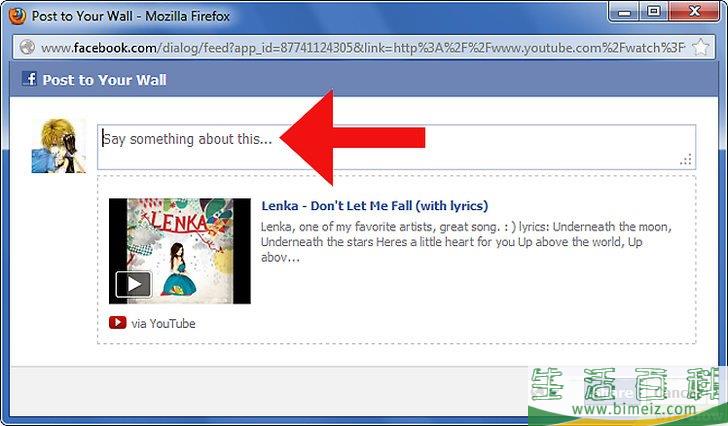Click the address bar URL
728x426 pixels.
pos(363,48)
